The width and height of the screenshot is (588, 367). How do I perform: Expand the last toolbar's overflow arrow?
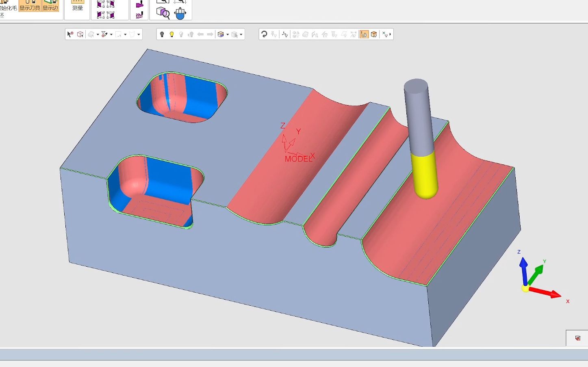390,35
